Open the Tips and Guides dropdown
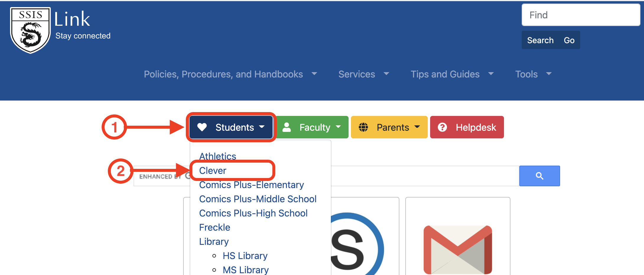This screenshot has width=644, height=275. coord(452,74)
